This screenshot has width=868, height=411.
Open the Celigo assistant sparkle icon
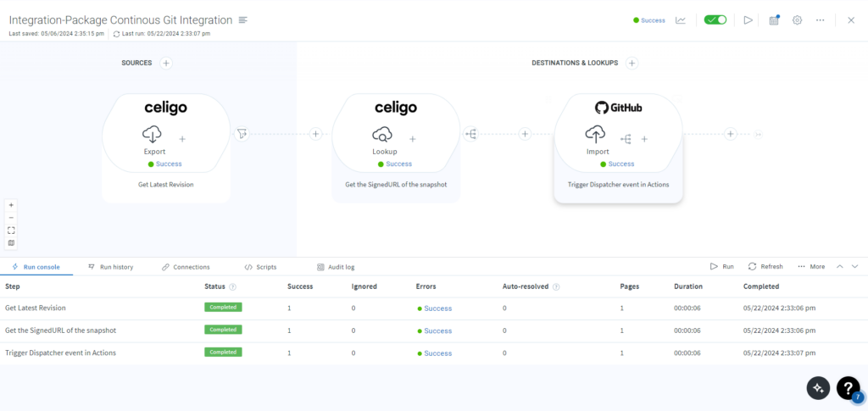tap(818, 387)
